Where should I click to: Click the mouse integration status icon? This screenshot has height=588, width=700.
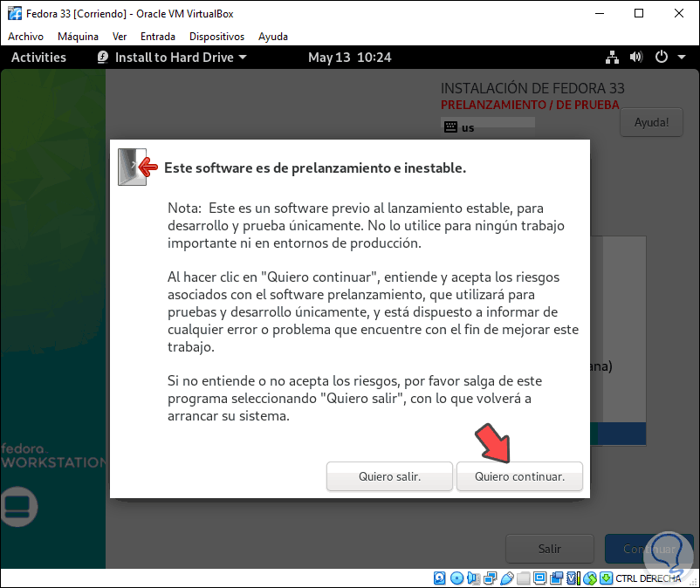(x=590, y=578)
